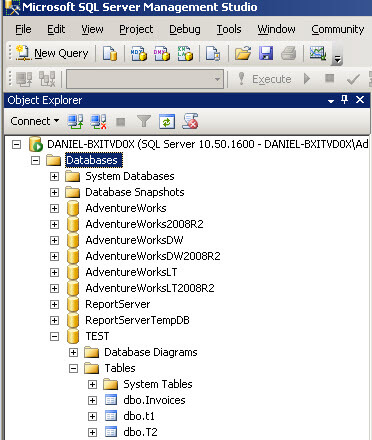Click the Disconnect icon in Object Explorer
The height and width of the screenshot is (440, 372).
tap(99, 121)
